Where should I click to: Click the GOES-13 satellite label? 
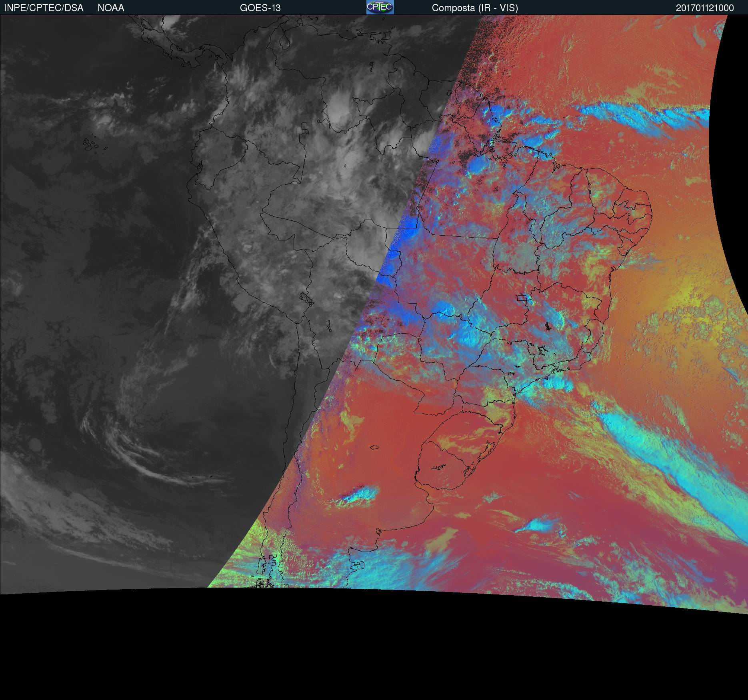260,8
